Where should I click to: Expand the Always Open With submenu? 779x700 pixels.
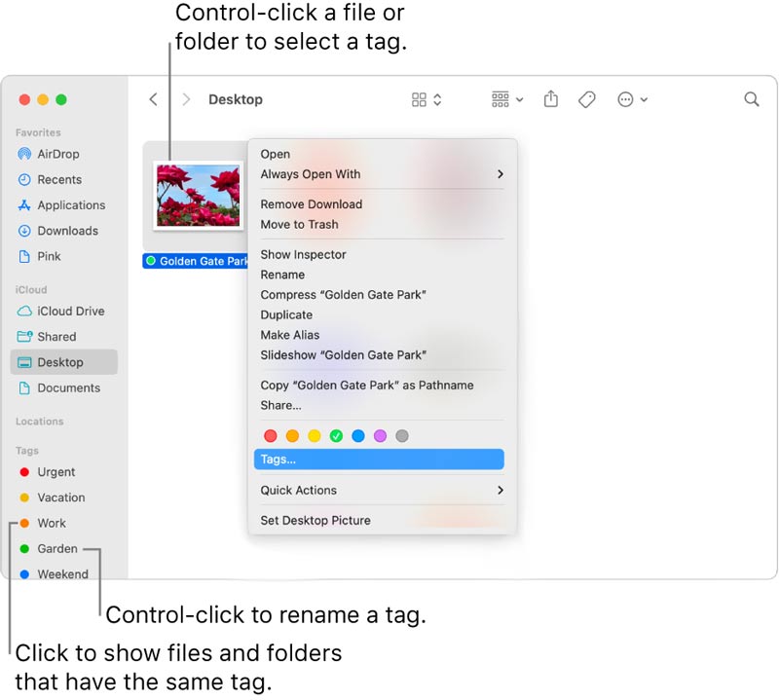coord(382,174)
